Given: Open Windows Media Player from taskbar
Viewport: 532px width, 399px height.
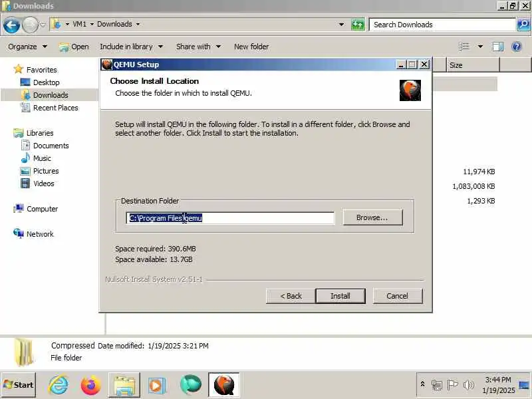Looking at the screenshot, I should (156, 386).
